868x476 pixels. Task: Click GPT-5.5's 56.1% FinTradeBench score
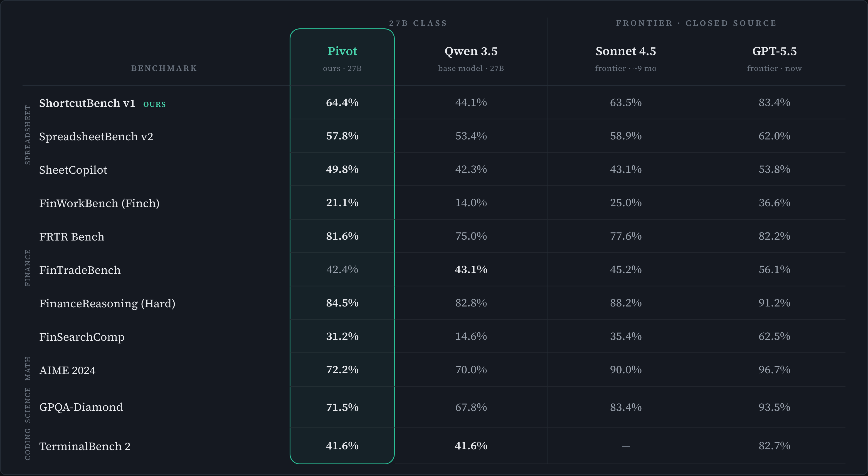(774, 269)
